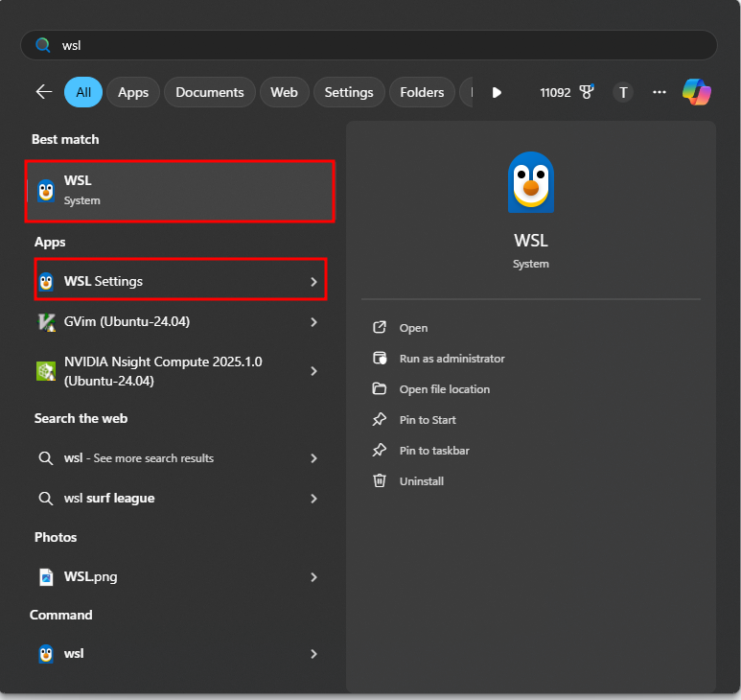Viewport: 741px width, 700px height.
Task: Open the T user account avatar
Action: (623, 92)
